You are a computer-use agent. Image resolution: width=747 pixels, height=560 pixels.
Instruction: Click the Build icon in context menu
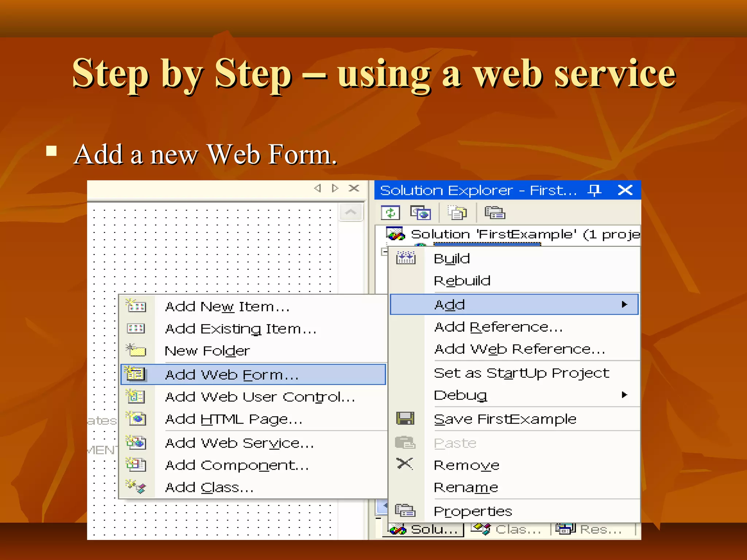click(x=406, y=258)
